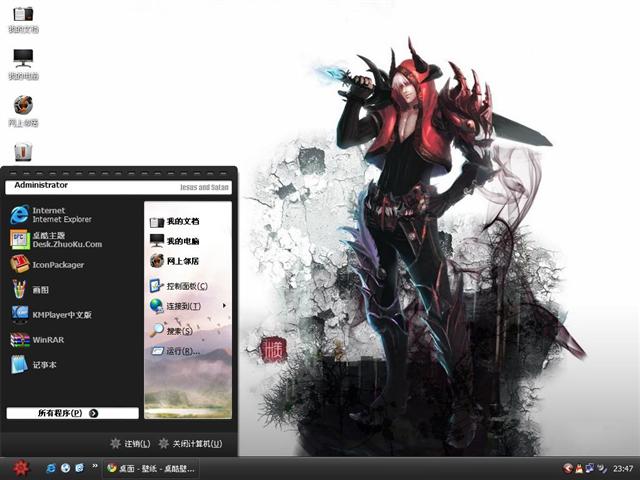Click the Administrator user name
The image size is (640, 480).
[41, 185]
